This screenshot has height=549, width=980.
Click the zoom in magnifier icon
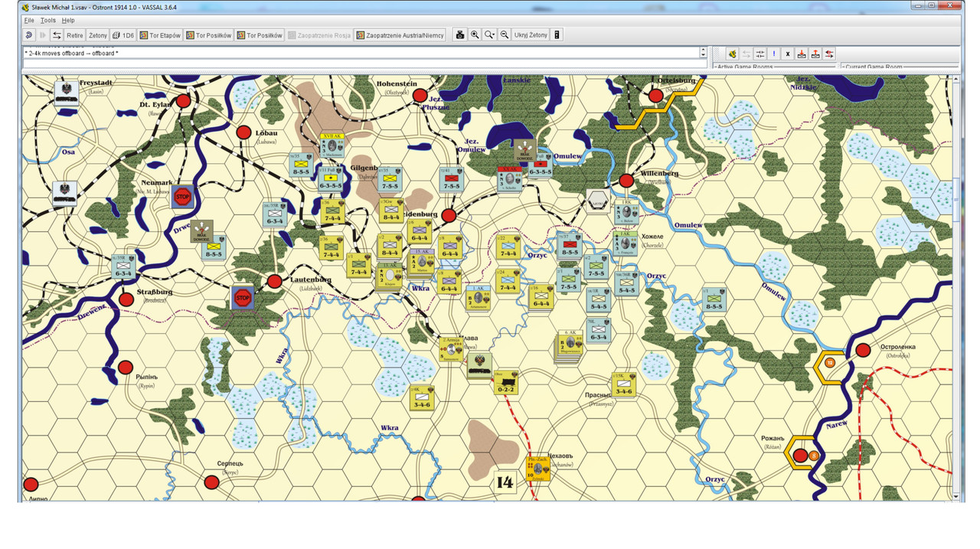(475, 35)
